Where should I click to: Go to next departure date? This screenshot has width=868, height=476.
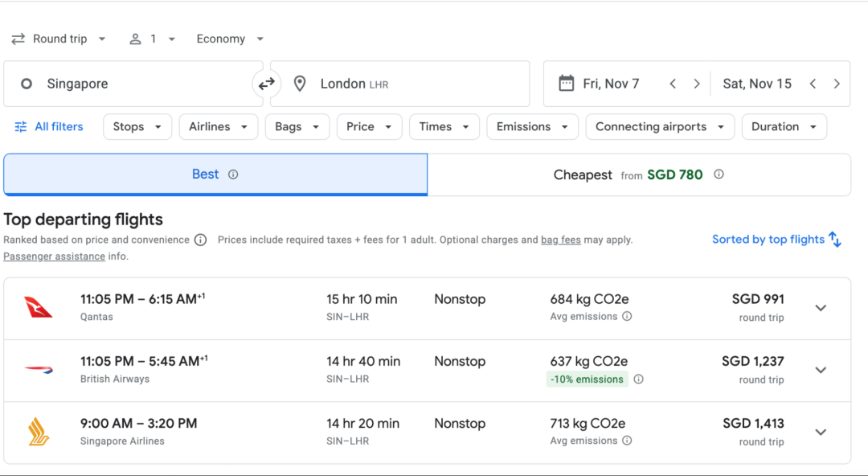coord(696,84)
